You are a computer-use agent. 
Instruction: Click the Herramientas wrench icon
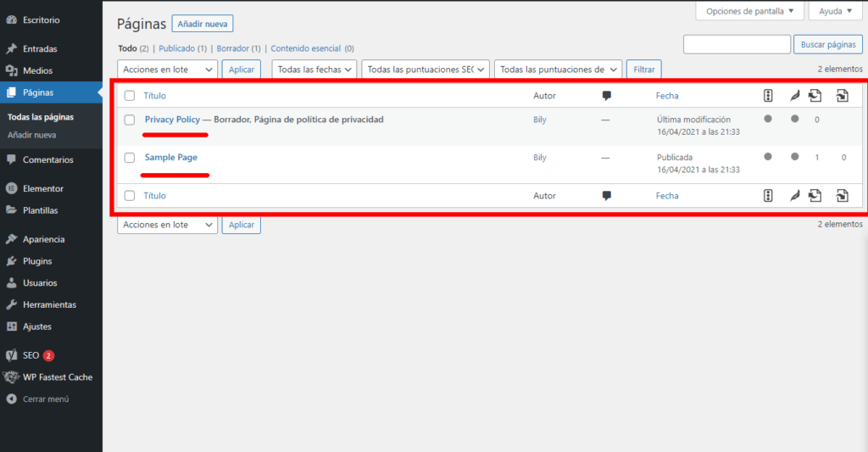12,304
